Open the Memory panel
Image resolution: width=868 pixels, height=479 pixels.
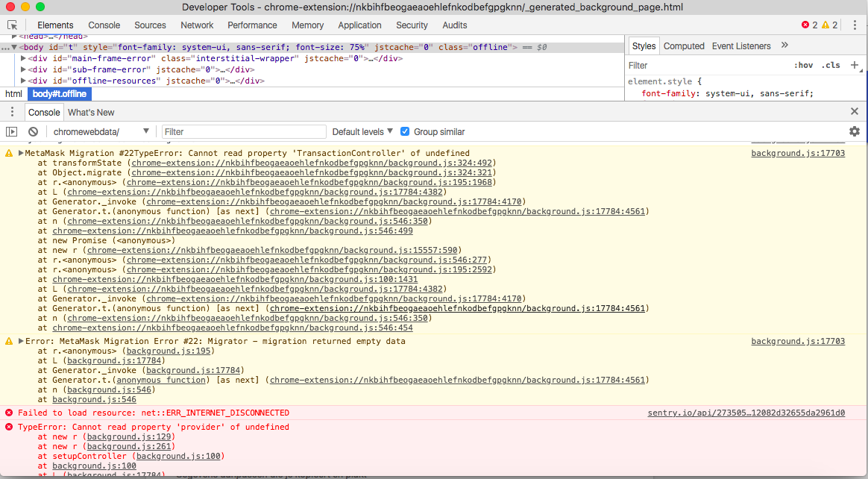(x=308, y=25)
